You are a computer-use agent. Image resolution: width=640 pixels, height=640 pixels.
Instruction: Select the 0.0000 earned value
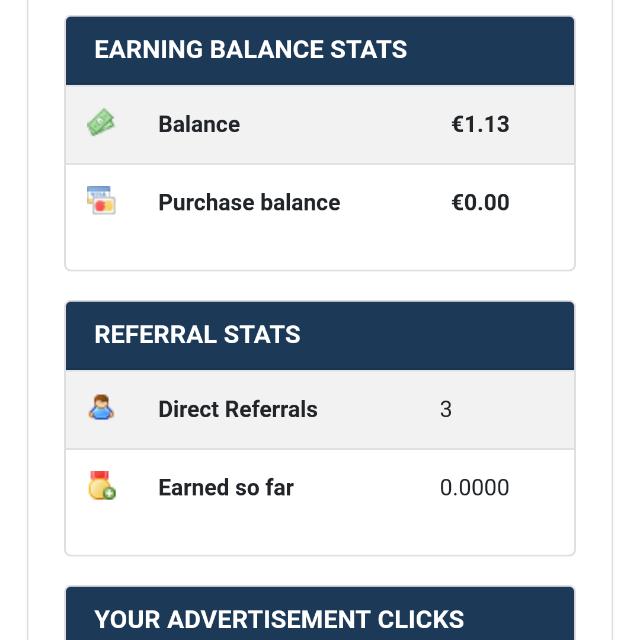[x=474, y=487]
